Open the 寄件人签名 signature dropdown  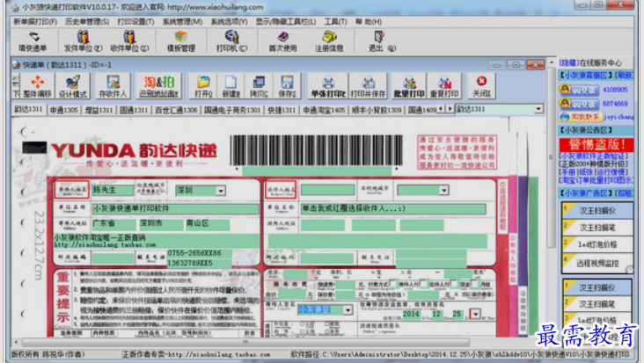pyautogui.click(x=348, y=310)
